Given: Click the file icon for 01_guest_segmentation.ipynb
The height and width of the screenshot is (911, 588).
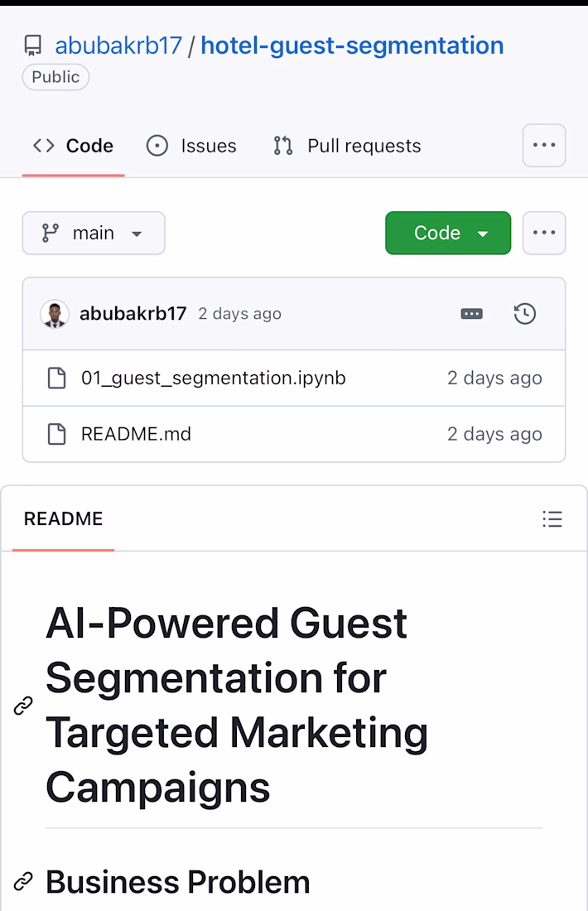Looking at the screenshot, I should click(56, 378).
